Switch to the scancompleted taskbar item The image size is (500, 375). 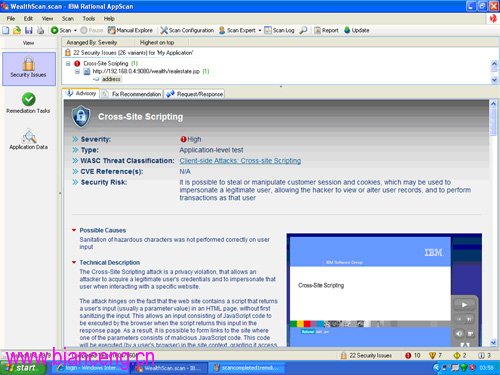(x=247, y=368)
